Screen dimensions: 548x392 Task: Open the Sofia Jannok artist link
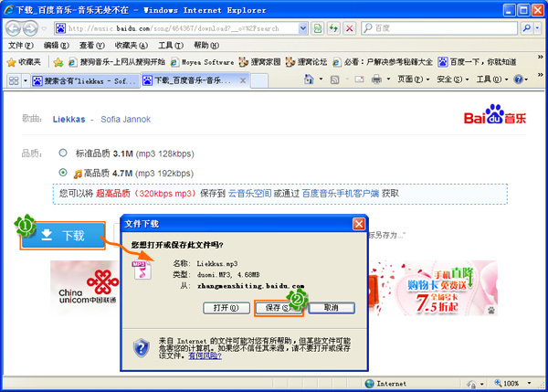(125, 119)
